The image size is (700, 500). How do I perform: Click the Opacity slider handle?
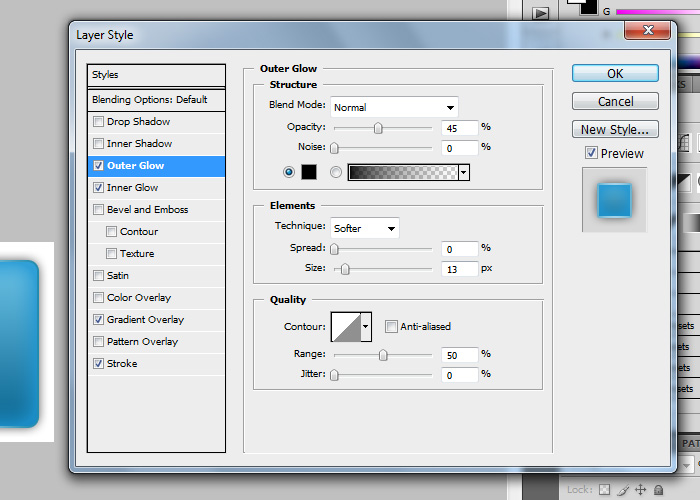tap(378, 128)
